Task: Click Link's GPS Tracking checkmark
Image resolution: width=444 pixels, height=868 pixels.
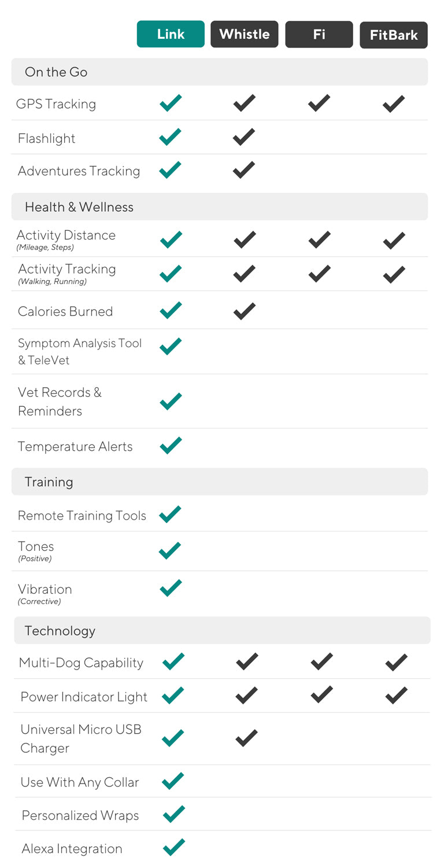Action: tap(171, 103)
